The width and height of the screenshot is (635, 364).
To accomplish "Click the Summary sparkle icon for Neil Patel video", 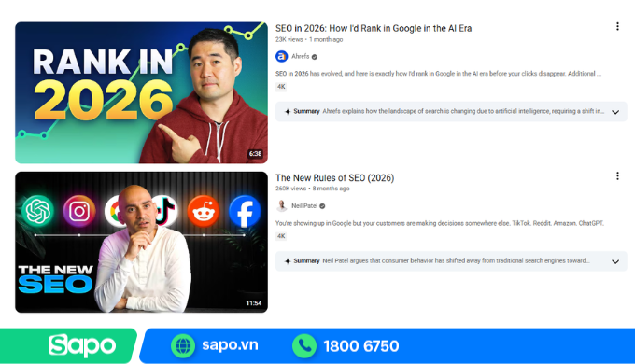I will 287,261.
